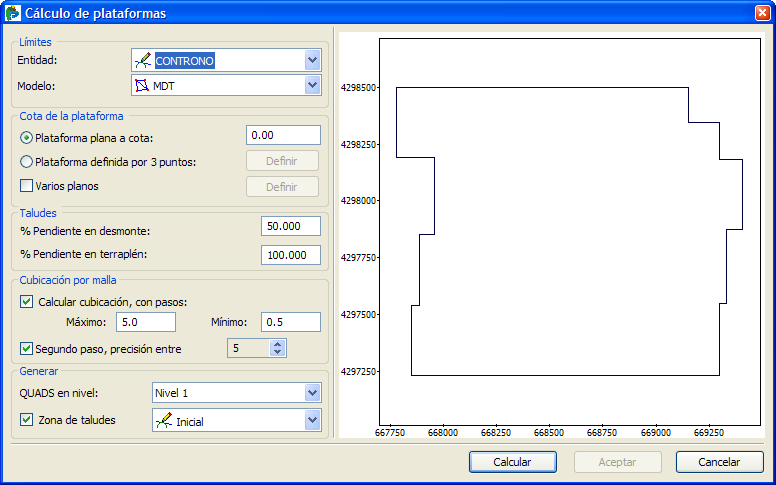Expand the Zona de taludes layer dropdown
776x485 pixels.
pos(312,420)
